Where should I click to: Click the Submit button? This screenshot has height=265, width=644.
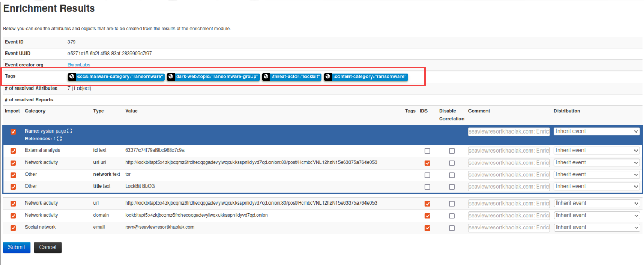tap(16, 248)
